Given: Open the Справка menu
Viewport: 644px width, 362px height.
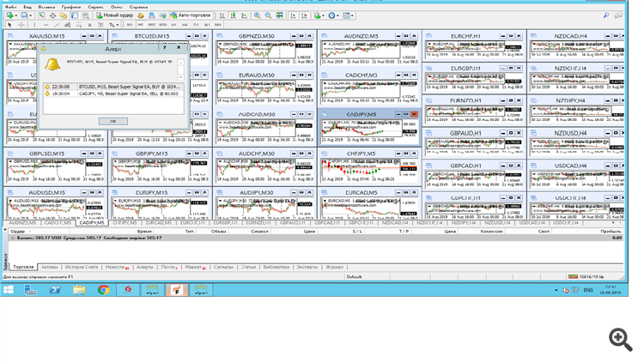Looking at the screenshot, I should coord(138,7).
